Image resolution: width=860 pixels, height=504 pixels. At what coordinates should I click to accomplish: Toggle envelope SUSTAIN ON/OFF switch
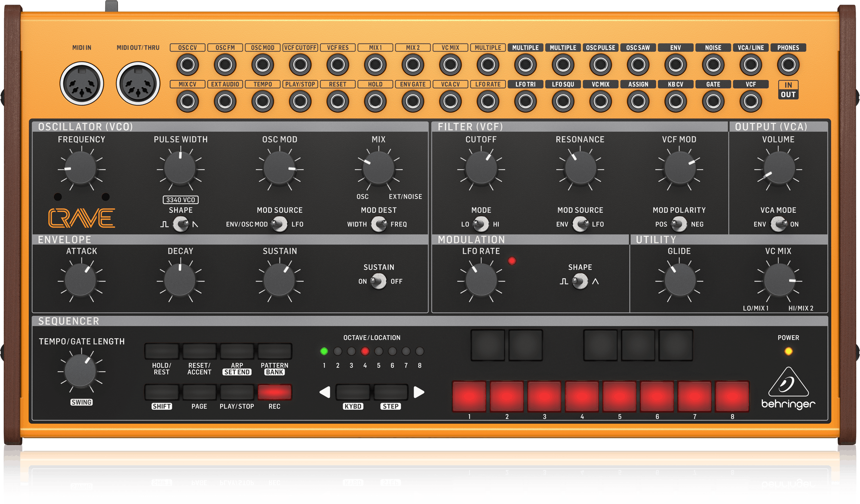379,281
